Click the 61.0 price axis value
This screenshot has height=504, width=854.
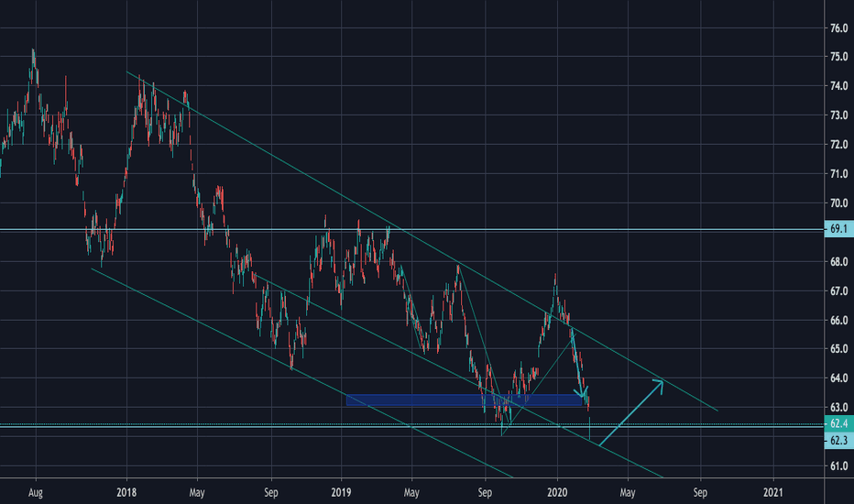tap(838, 466)
